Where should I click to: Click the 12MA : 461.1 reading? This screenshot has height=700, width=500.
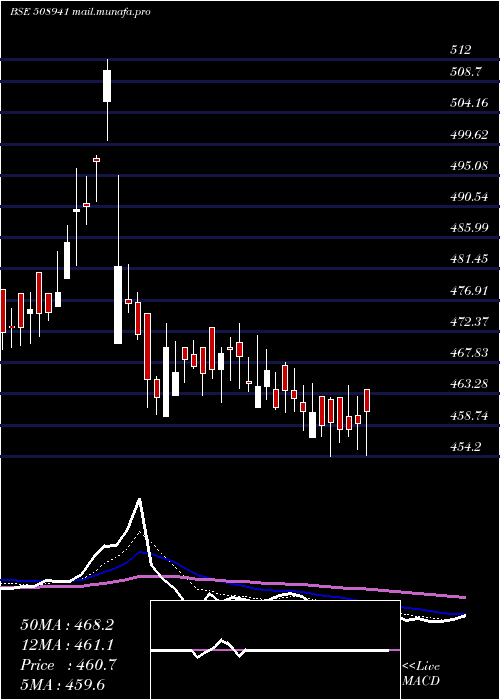[67, 645]
